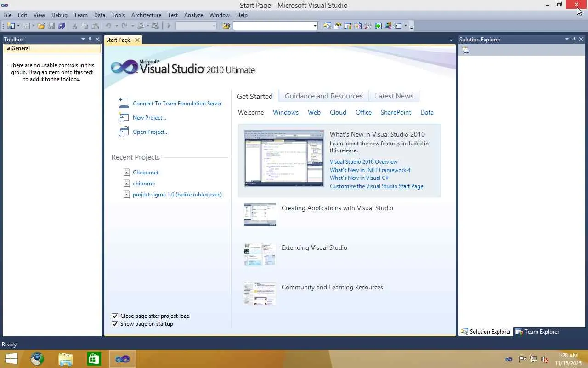The image size is (588, 368).
Task: Click the Copy toolbar icon
Action: (x=85, y=26)
